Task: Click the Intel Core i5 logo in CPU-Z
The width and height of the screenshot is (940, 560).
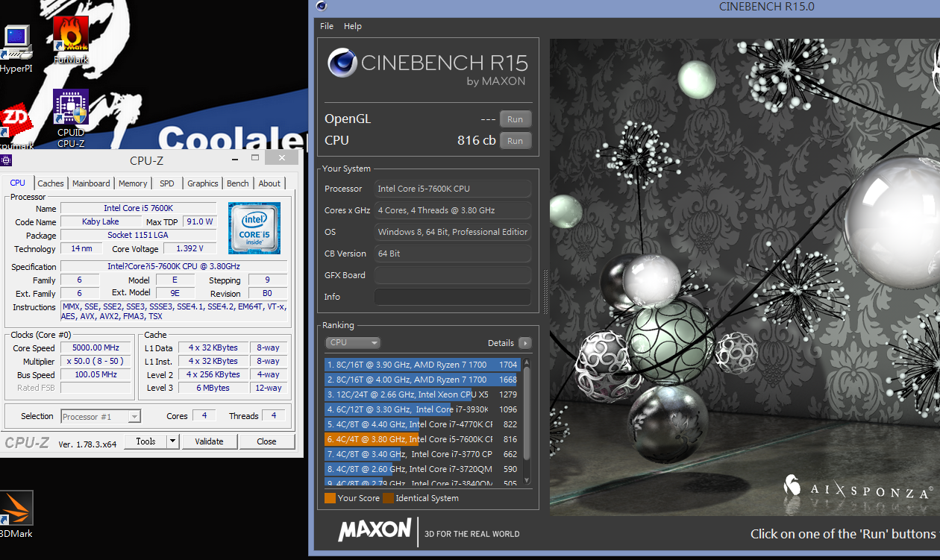Action: 254,227
